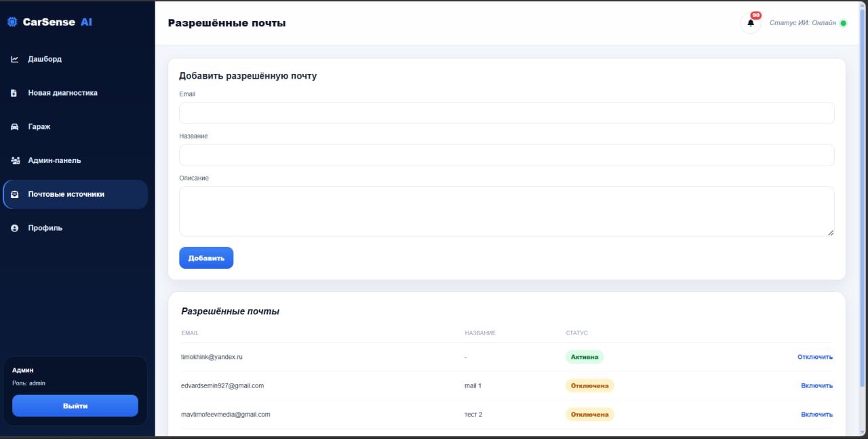Click the Активна status badge

585,357
